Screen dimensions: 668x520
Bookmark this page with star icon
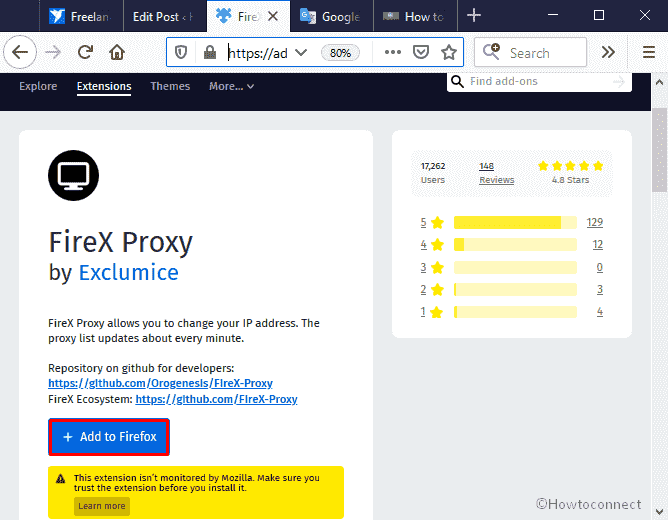point(449,52)
